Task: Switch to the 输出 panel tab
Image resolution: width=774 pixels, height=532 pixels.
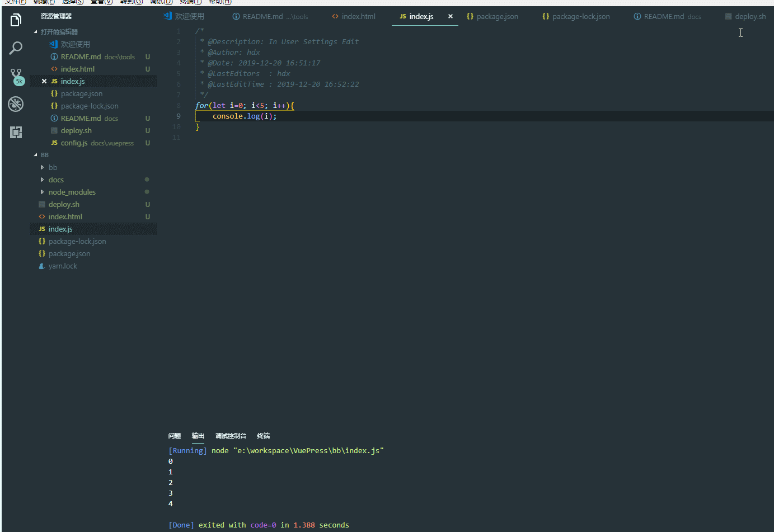Action: tap(198, 436)
